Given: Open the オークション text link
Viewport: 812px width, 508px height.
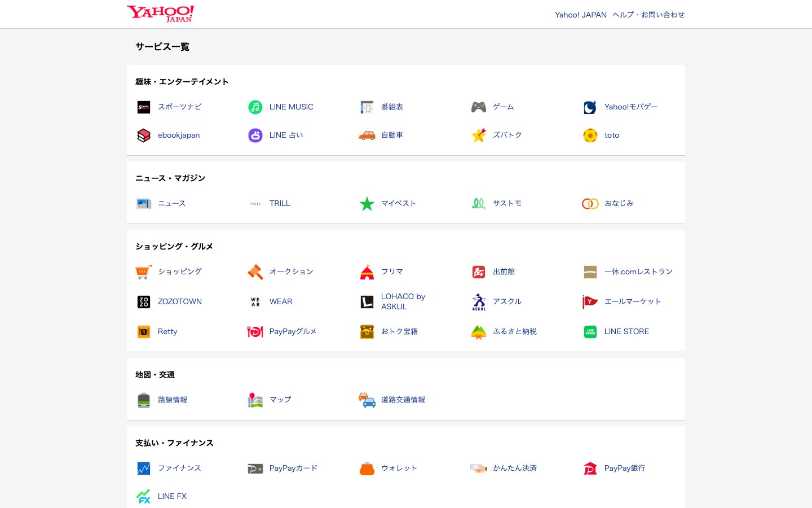Looking at the screenshot, I should (292, 271).
